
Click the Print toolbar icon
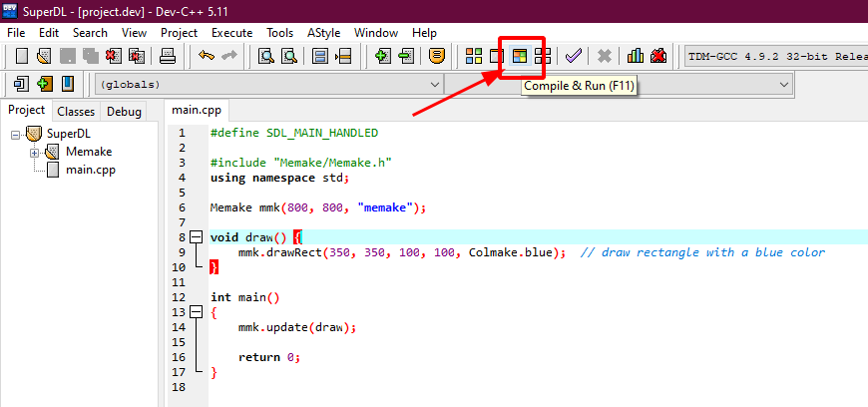click(168, 56)
